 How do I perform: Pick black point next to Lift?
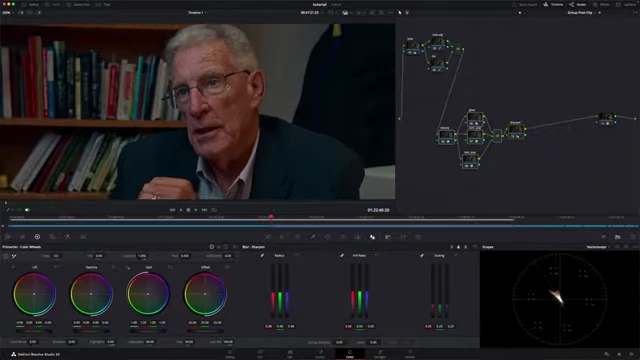point(13,267)
